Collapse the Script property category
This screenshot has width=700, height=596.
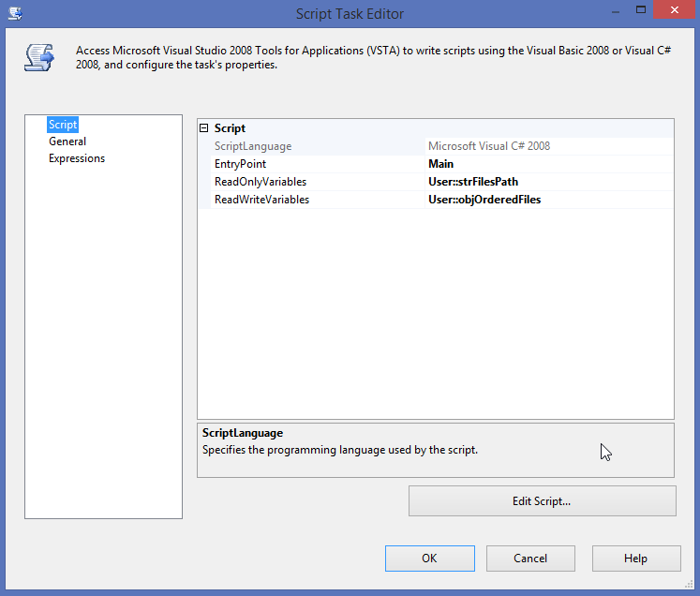point(205,128)
